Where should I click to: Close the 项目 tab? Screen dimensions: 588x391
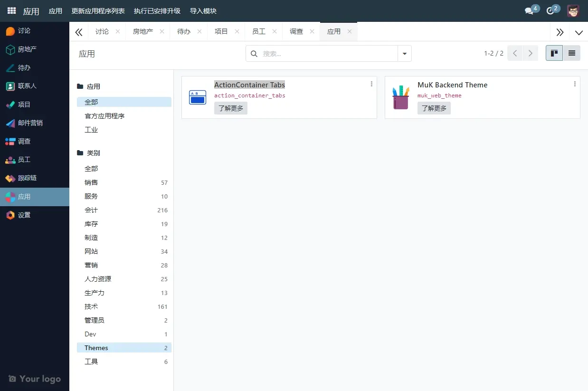pyautogui.click(x=237, y=31)
